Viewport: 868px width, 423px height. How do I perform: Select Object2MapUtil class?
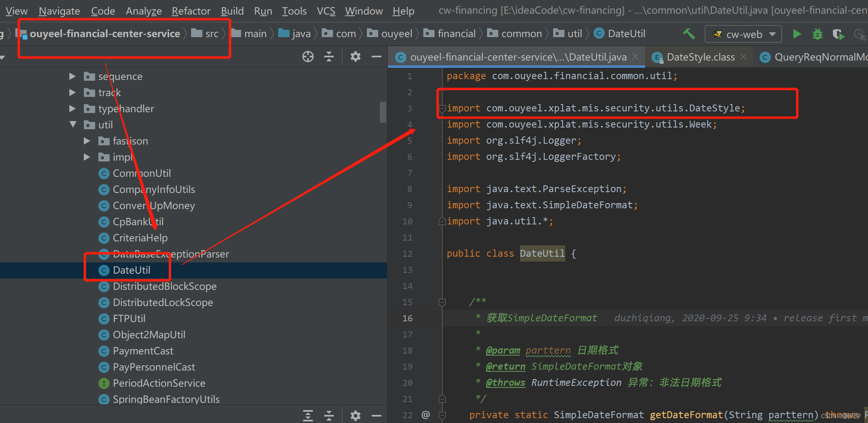pos(149,335)
